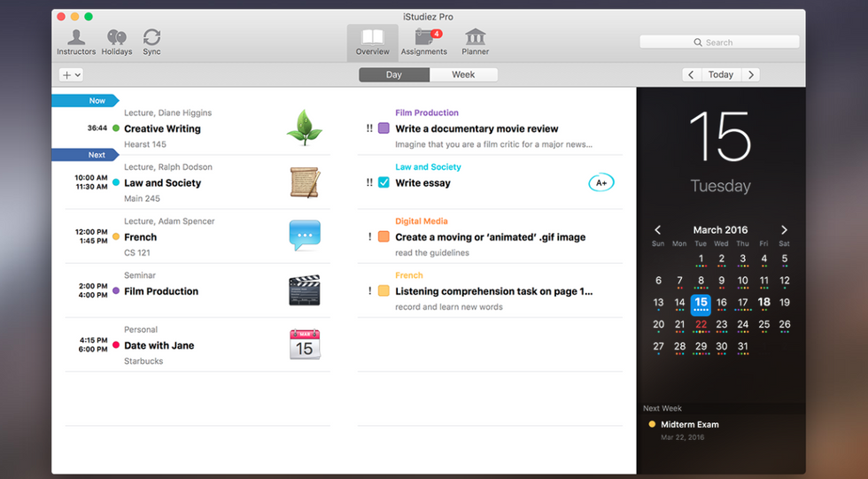Advance mini calendar to next month

point(784,230)
